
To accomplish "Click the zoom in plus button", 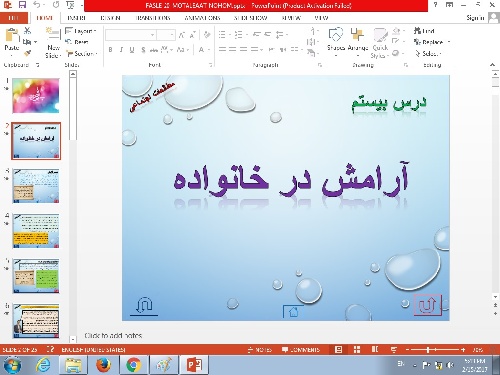I will coord(463,350).
